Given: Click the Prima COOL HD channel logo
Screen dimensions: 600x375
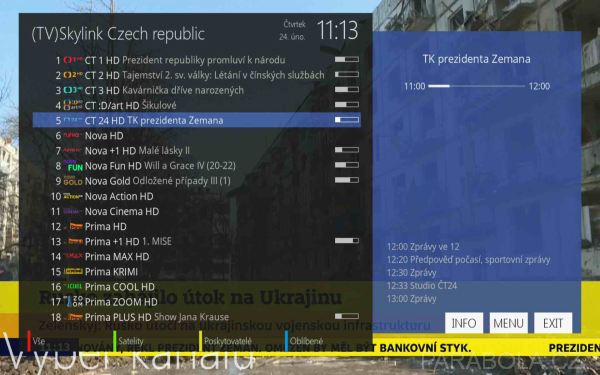Looking at the screenshot, I should (x=73, y=286).
